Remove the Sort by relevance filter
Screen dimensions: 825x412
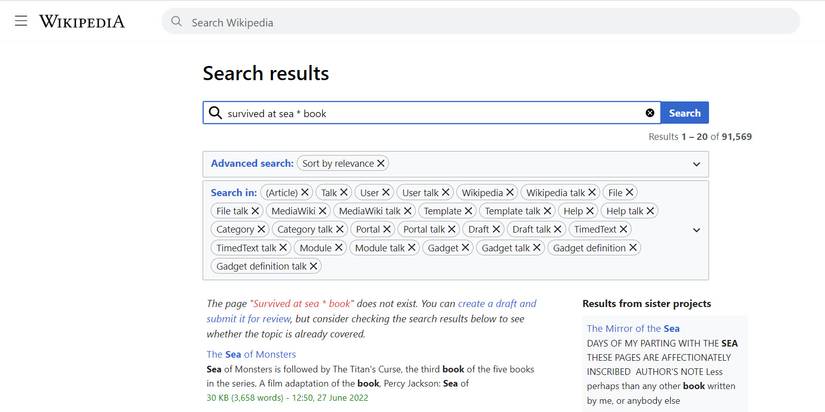(381, 163)
